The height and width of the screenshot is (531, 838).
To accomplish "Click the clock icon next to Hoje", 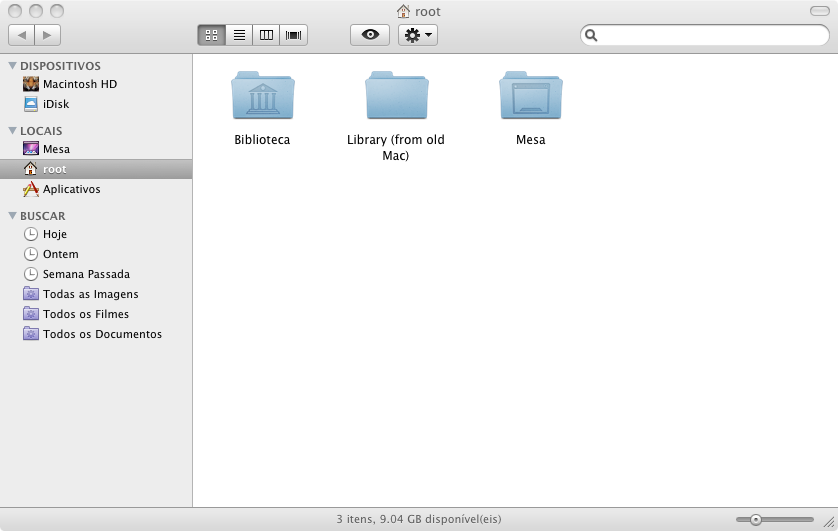I will [31, 234].
